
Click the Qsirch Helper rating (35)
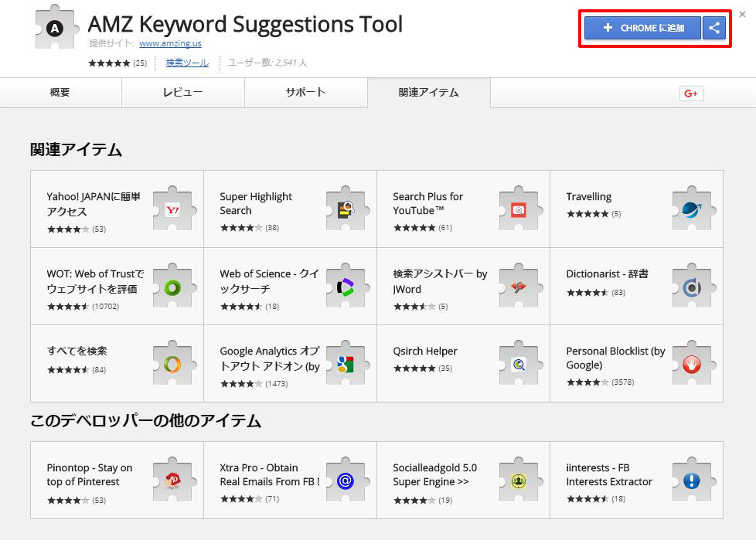423,368
